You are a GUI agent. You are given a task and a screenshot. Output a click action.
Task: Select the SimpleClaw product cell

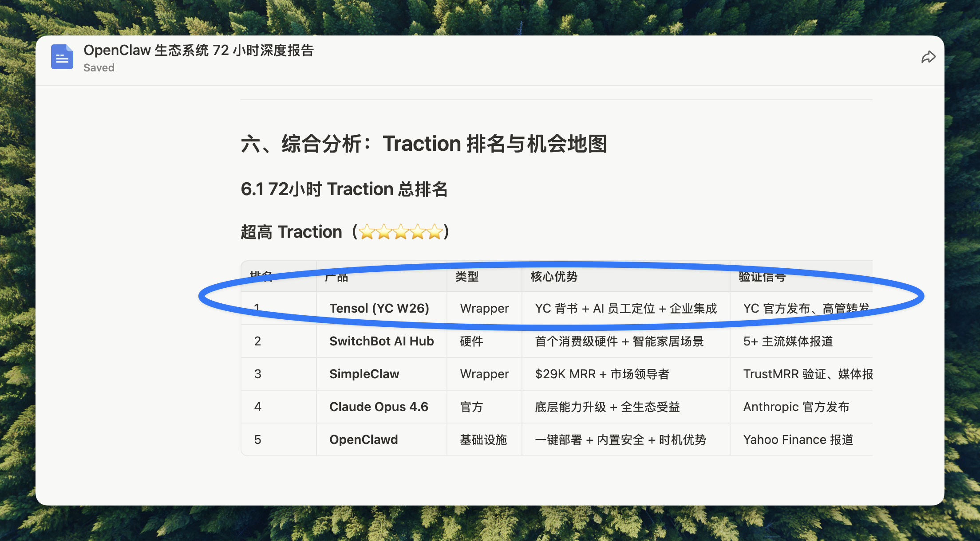point(364,374)
